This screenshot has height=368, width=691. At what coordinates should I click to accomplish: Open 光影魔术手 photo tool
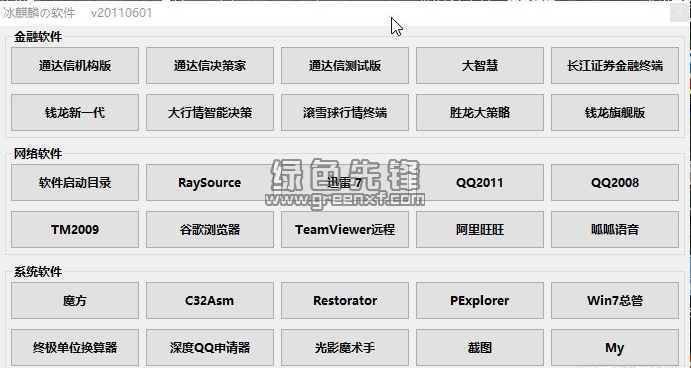(345, 347)
